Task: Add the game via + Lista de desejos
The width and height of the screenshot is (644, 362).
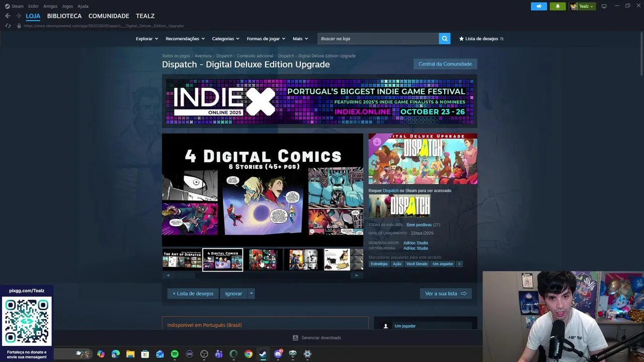Action: (193, 294)
